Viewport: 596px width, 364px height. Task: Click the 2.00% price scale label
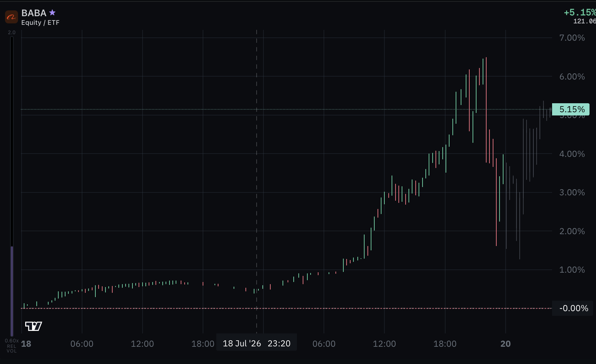(572, 231)
